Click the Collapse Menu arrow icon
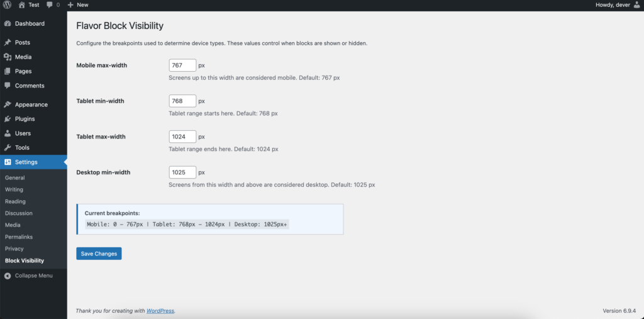Viewport: 644px width, 319px height. (x=8, y=276)
